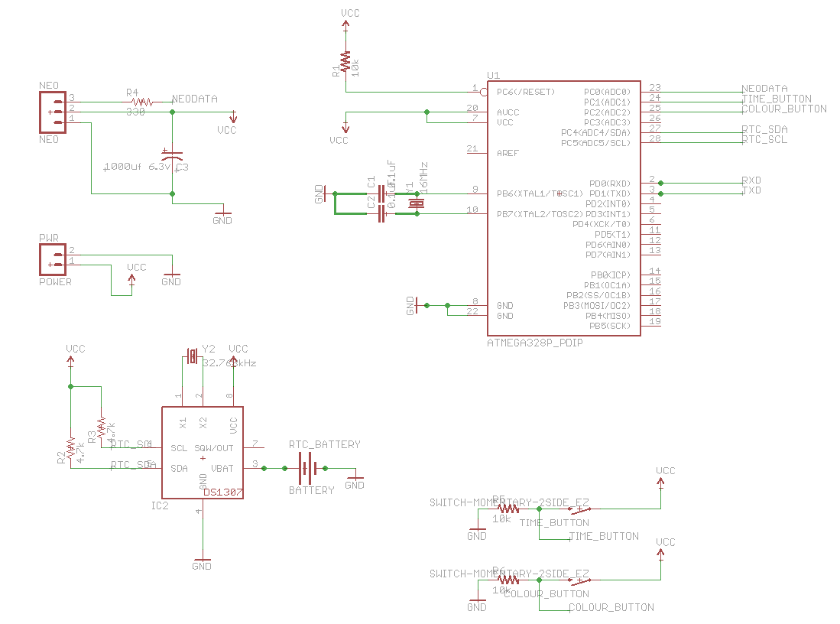The width and height of the screenshot is (840, 624).
Task: Select the VBAT pin label
Action: 222,469
